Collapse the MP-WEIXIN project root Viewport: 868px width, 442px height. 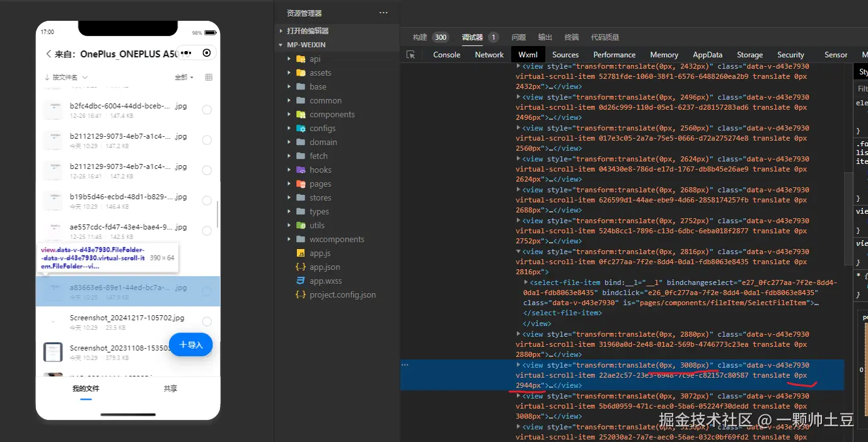(281, 45)
